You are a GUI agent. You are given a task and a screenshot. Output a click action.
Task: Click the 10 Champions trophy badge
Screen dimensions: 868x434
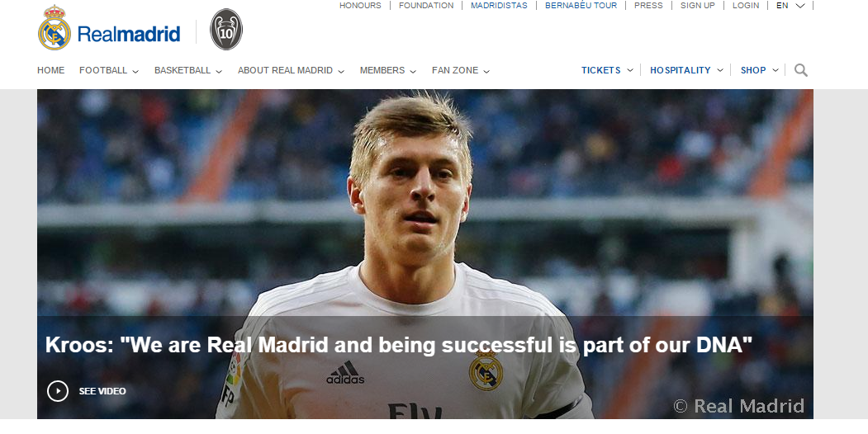pyautogui.click(x=226, y=30)
